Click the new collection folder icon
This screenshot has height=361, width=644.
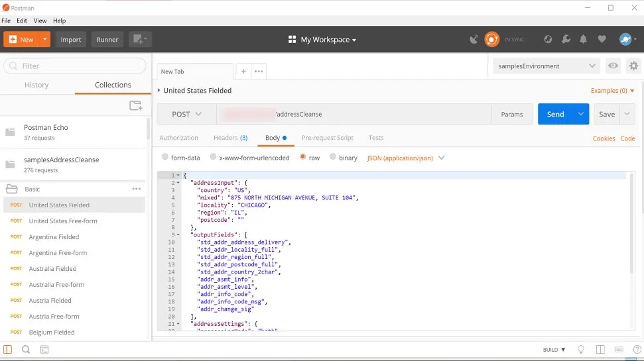(x=135, y=105)
